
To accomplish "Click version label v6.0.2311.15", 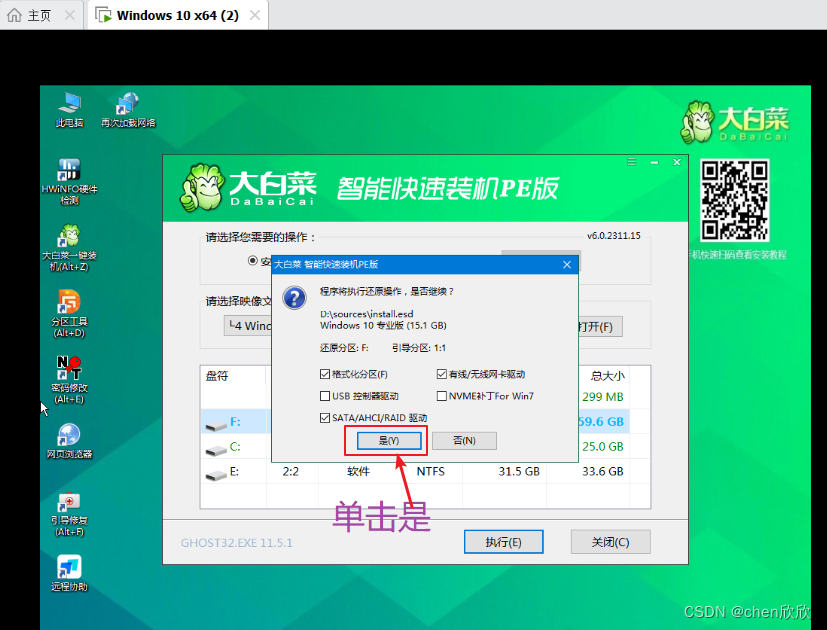I will (x=613, y=236).
